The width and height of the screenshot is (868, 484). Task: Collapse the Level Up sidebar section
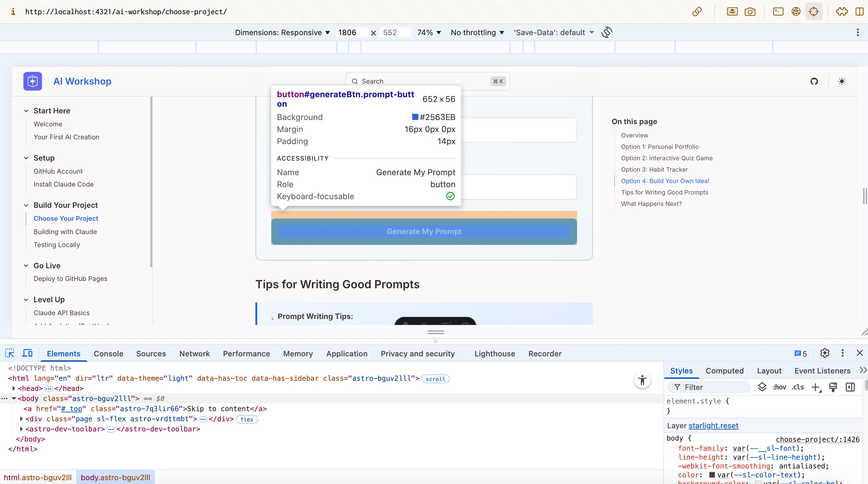tap(26, 300)
